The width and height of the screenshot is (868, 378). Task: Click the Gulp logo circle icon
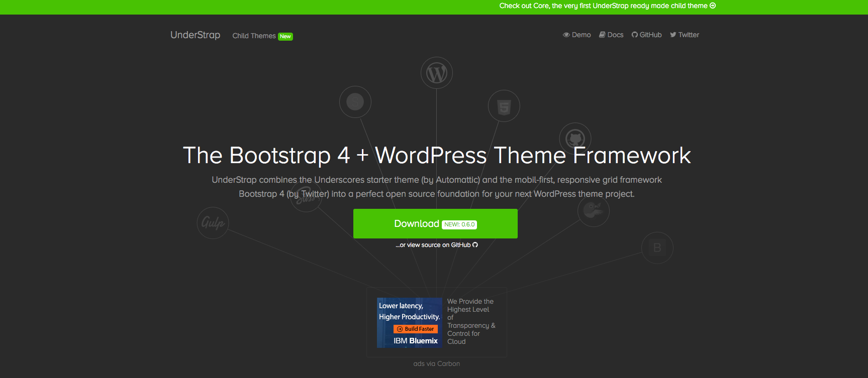[x=213, y=223]
